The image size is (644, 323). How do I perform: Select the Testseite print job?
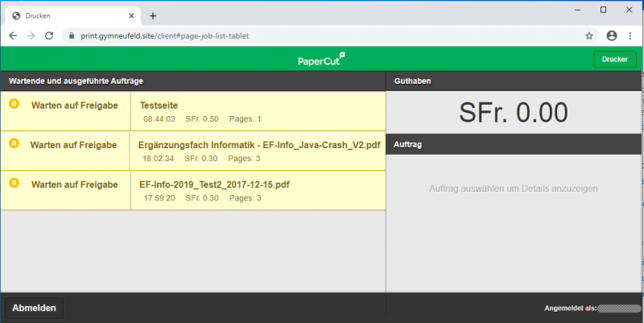258,111
